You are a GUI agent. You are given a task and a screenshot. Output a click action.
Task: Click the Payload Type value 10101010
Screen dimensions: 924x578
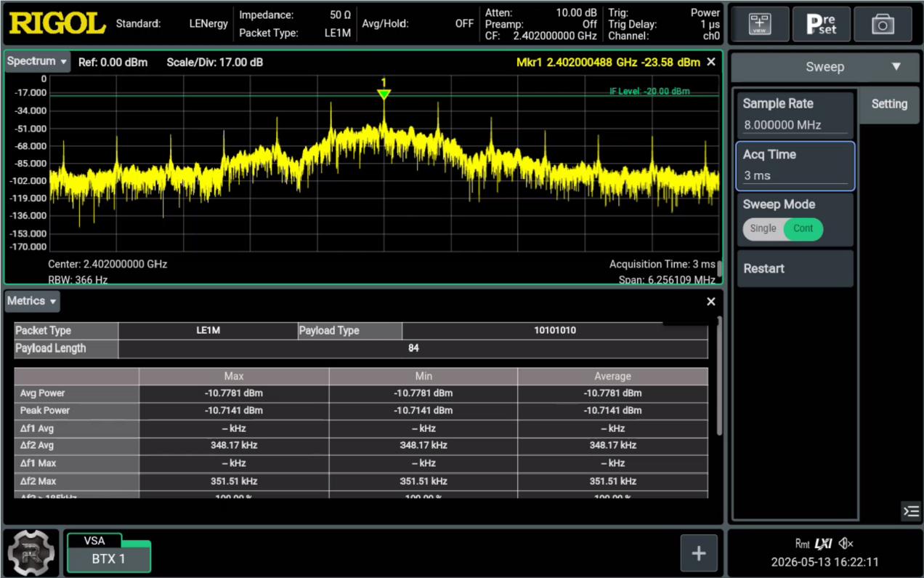555,331
